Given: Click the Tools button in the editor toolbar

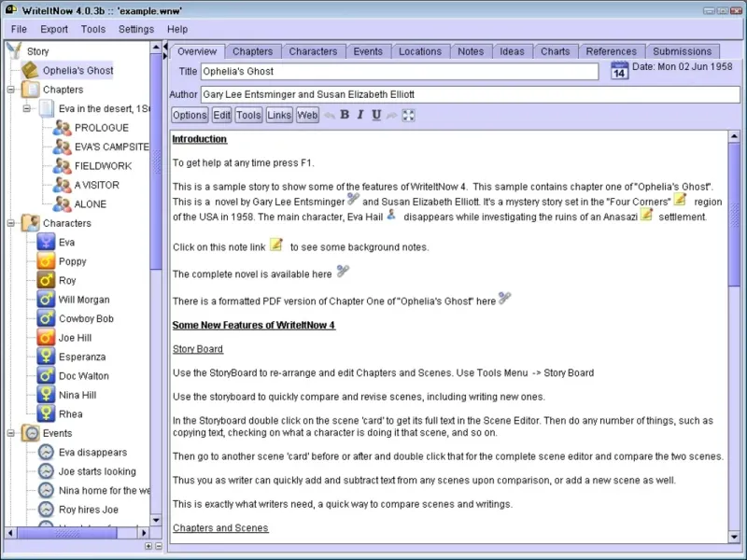Looking at the screenshot, I should pos(248,115).
